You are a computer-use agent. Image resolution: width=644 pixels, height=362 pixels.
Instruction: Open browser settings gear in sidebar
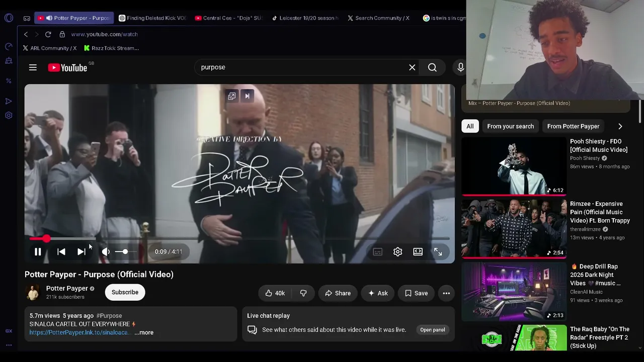9,116
